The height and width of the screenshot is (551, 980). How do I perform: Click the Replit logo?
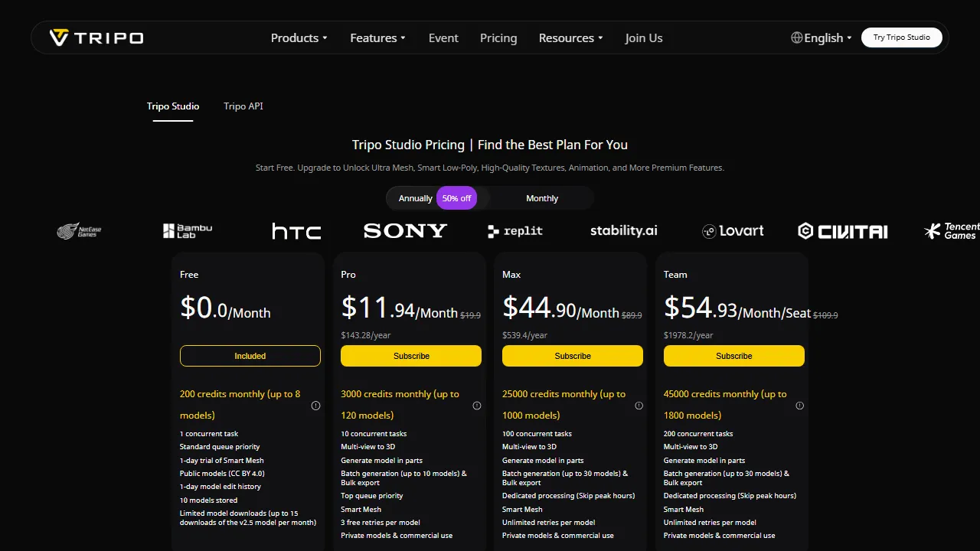[x=515, y=230]
